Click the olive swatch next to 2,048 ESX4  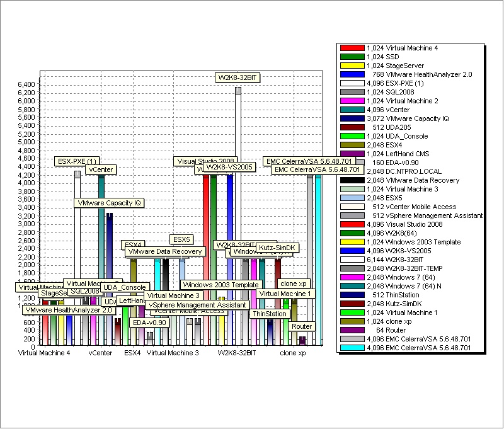[352, 145]
